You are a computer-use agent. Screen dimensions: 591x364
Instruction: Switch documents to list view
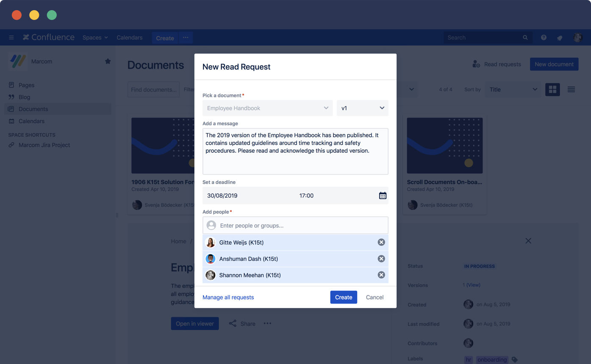point(571,89)
